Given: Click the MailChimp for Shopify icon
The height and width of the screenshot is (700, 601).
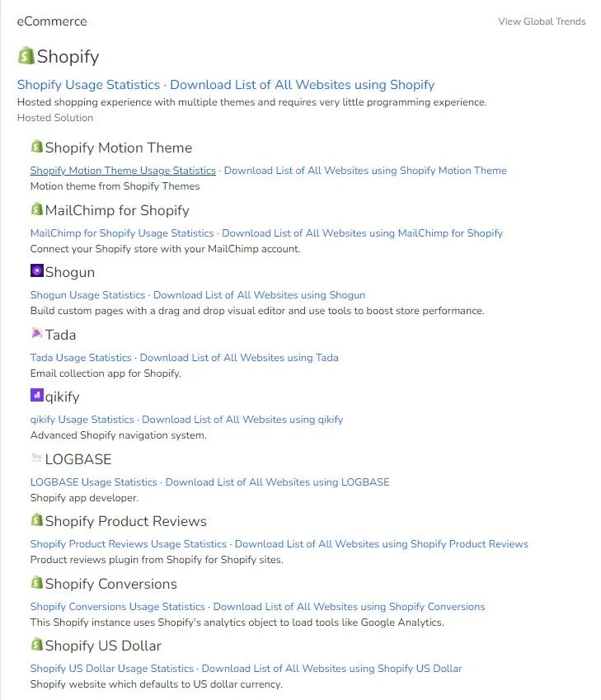Looking at the screenshot, I should (36, 209).
